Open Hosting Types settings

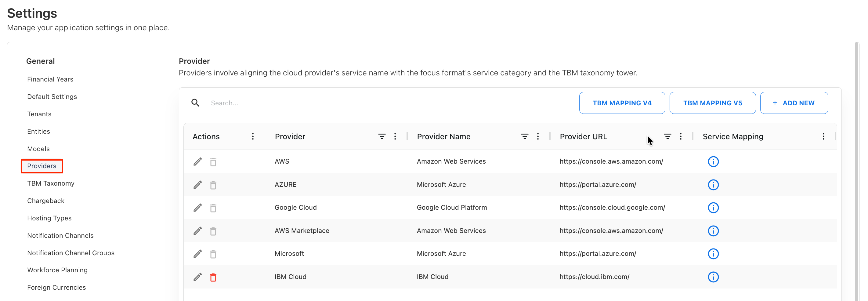[49, 218]
